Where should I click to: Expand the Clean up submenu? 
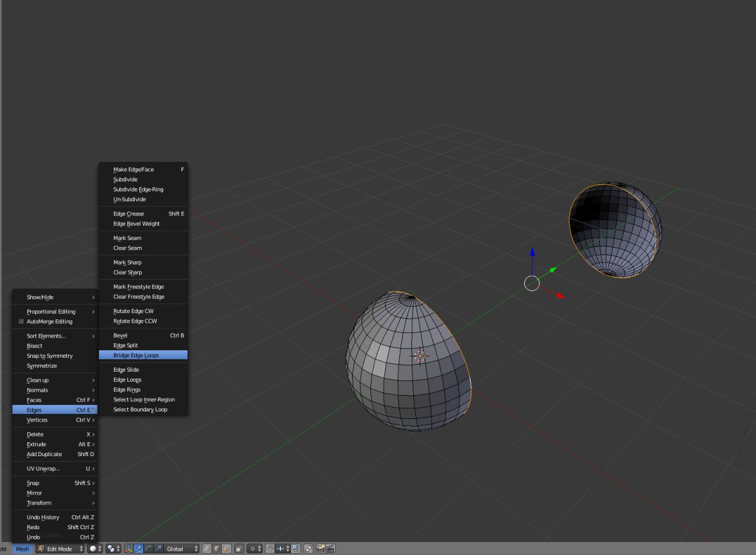[x=55, y=380]
